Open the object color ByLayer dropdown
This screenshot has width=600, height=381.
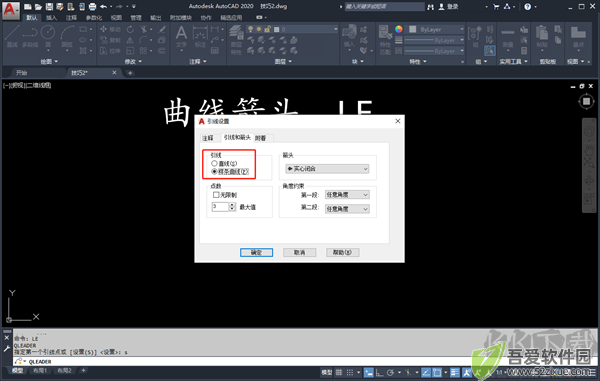(x=436, y=29)
